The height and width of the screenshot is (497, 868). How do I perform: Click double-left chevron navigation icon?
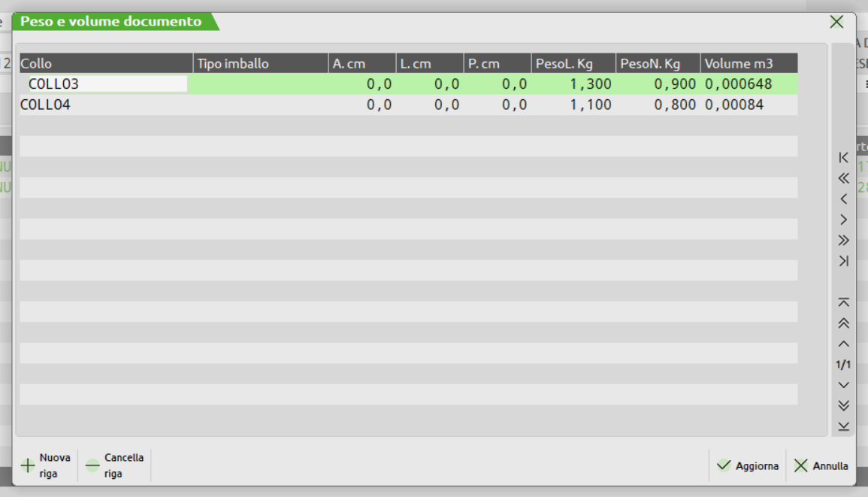843,178
